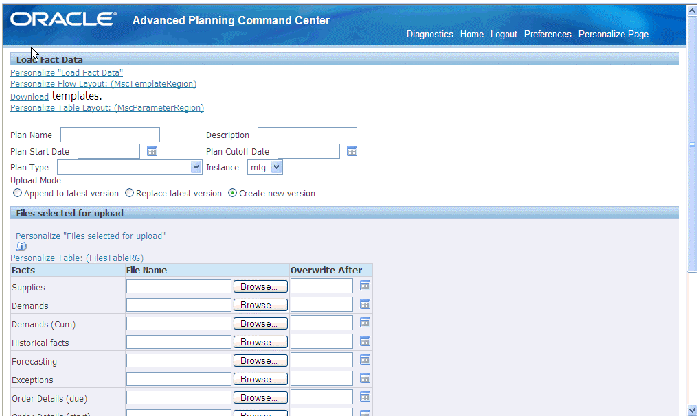Viewport: 699px width, 419px height.
Task: Open calendar icon in the Demands row
Action: pos(365,304)
